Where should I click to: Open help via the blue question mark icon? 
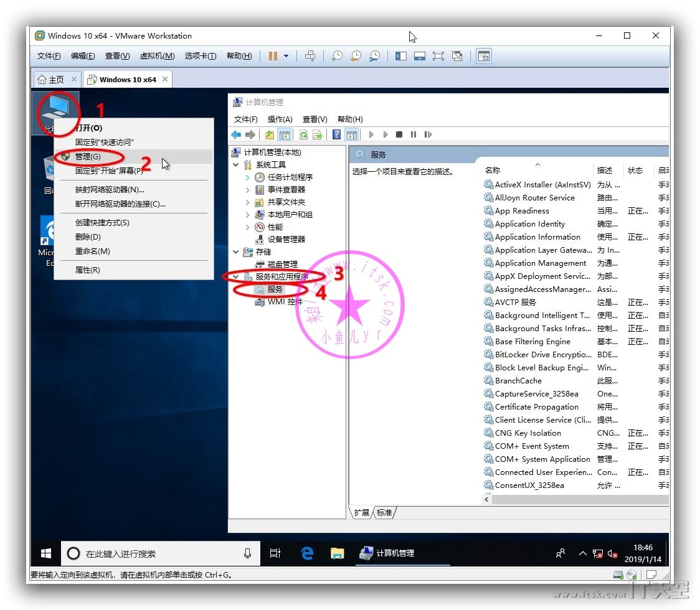(x=336, y=135)
